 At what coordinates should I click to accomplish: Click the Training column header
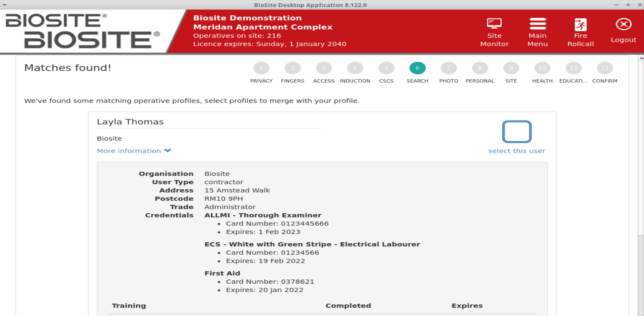pos(129,306)
